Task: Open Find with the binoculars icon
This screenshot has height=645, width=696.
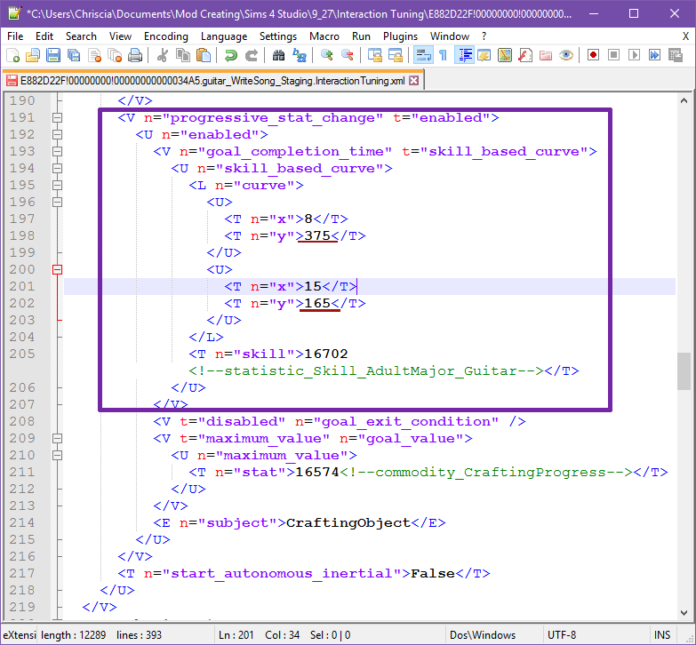Action: (x=278, y=56)
